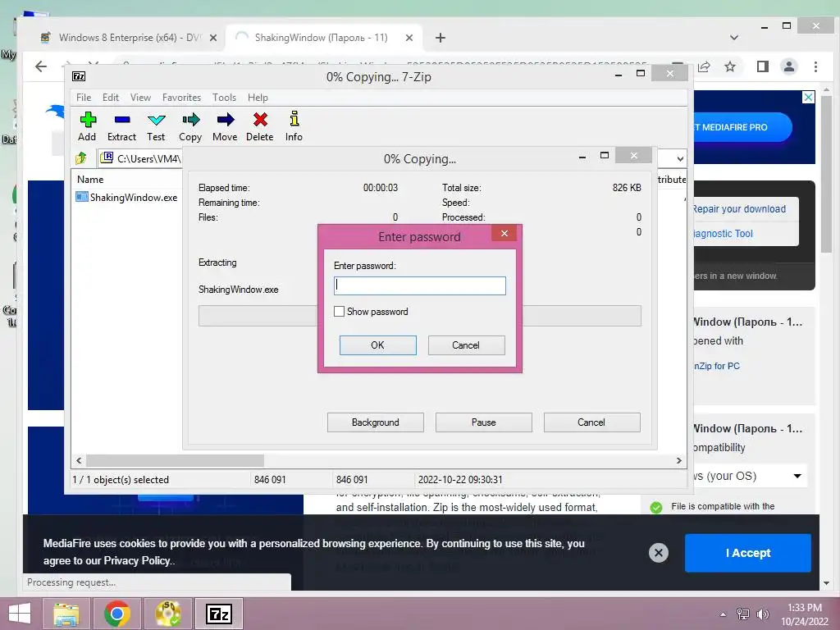This screenshot has width=840, height=630.
Task: Send the copy operation to Background
Action: pyautogui.click(x=376, y=422)
